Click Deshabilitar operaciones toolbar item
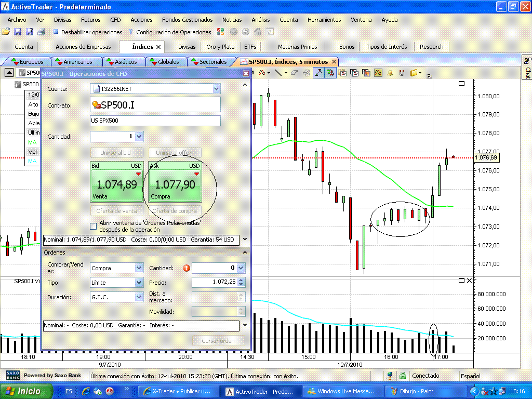532x399 pixels. (88, 32)
